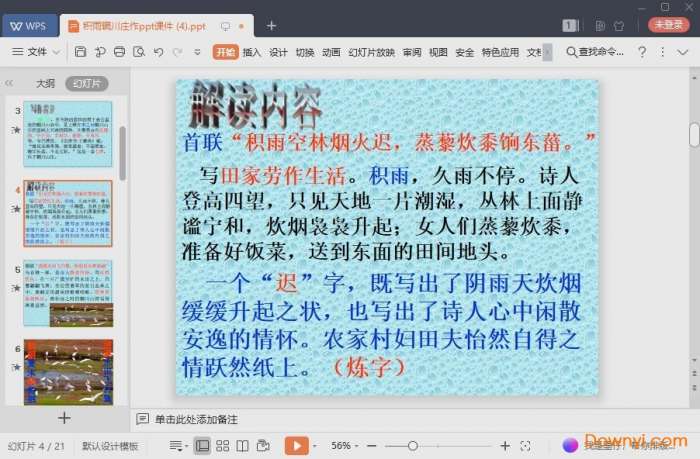Select the 审阅 ribbon tab

412,52
